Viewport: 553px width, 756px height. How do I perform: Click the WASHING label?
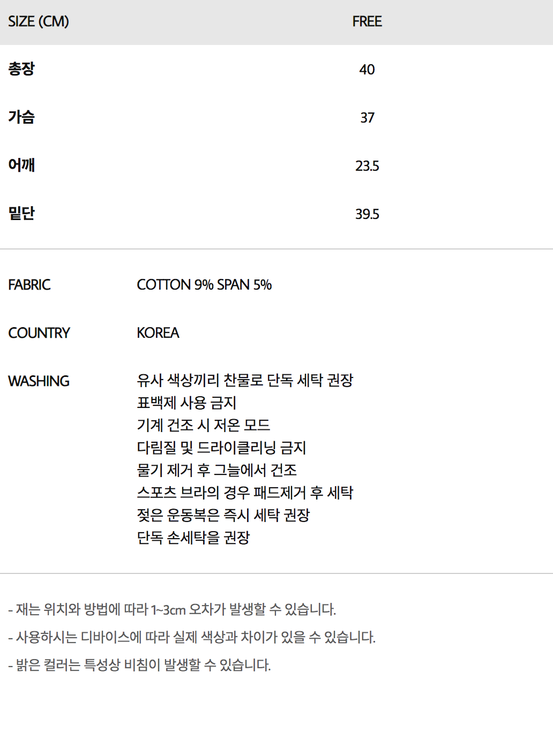pos(39,381)
